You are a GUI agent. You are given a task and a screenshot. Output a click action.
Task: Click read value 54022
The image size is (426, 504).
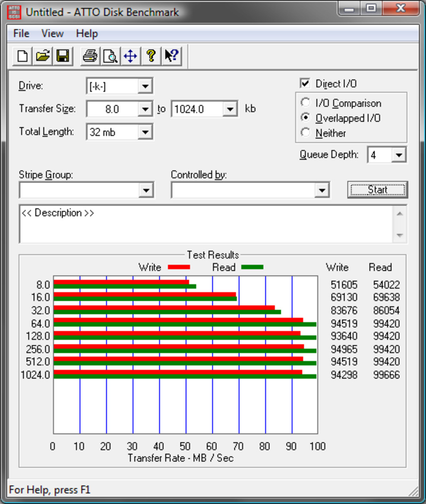pos(386,285)
